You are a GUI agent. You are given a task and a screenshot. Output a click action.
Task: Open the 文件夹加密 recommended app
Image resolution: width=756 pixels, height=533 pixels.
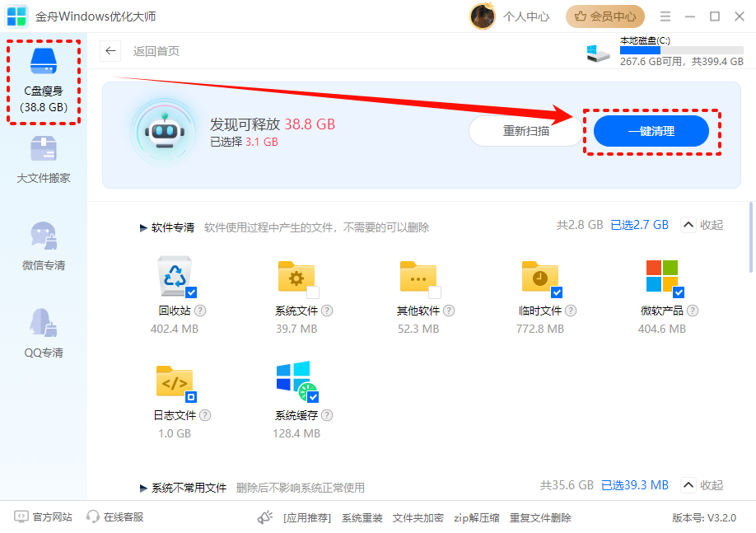pos(418,518)
